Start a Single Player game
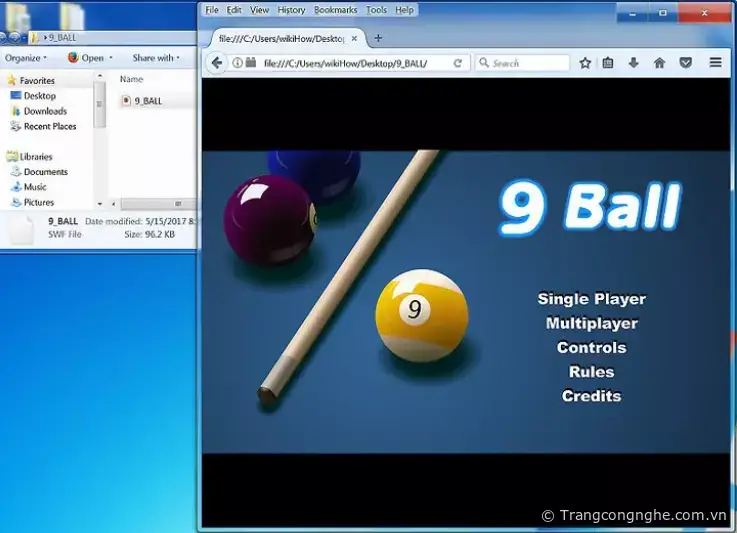Image resolution: width=737 pixels, height=533 pixels. (x=591, y=299)
